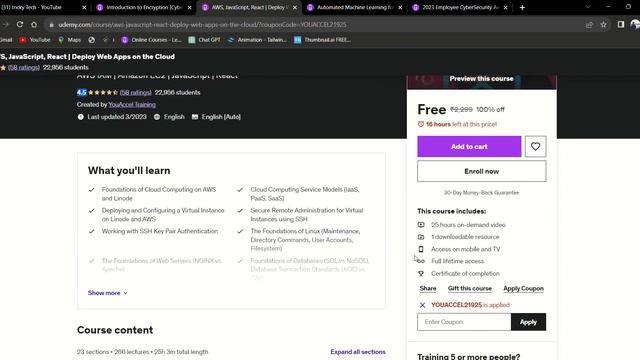Click Expand all sections link

(x=358, y=352)
